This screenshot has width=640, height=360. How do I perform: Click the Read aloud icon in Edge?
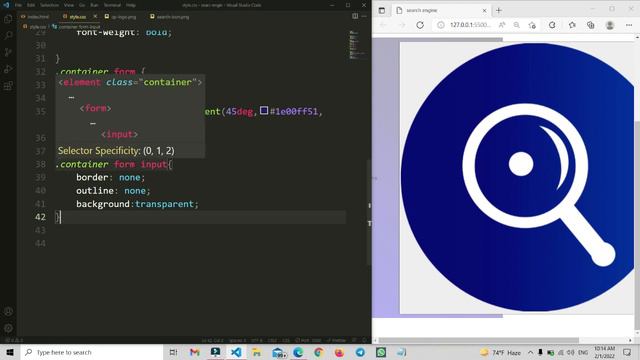[502, 25]
